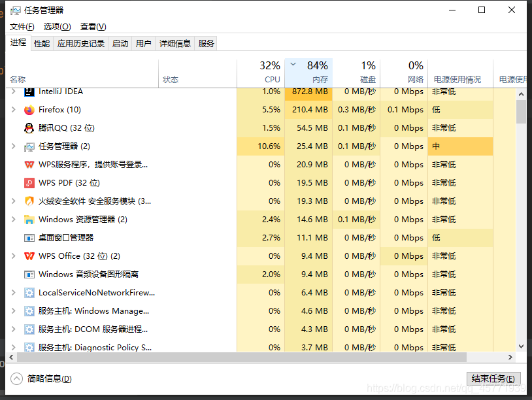The width and height of the screenshot is (532, 400).
Task: Select the 火绒安全软件 shield icon
Action: point(29,201)
